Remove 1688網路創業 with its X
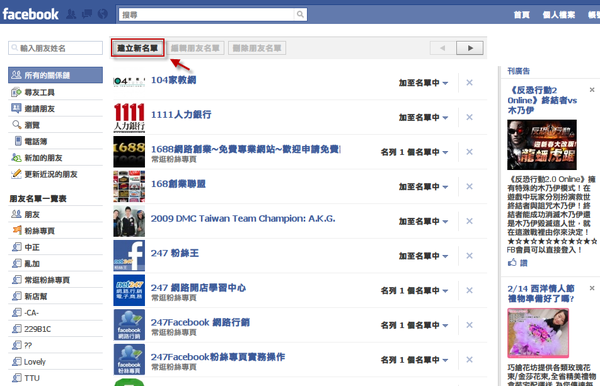600x386 pixels. pos(470,152)
